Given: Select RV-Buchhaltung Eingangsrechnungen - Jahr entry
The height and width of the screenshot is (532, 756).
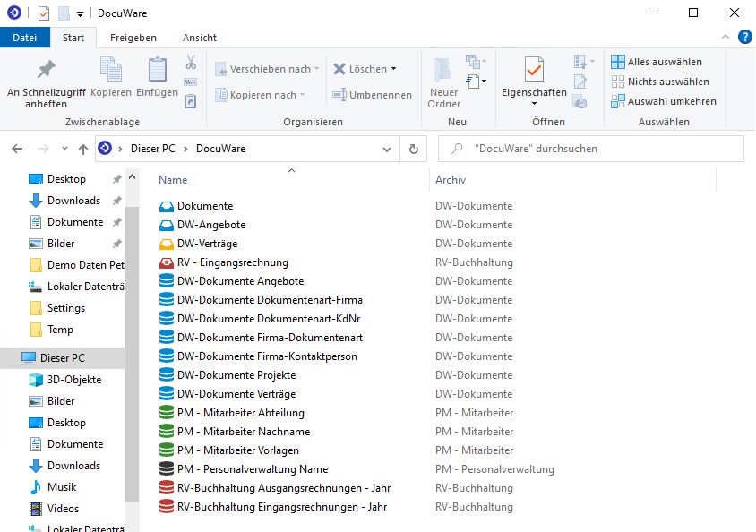Looking at the screenshot, I should point(282,507).
